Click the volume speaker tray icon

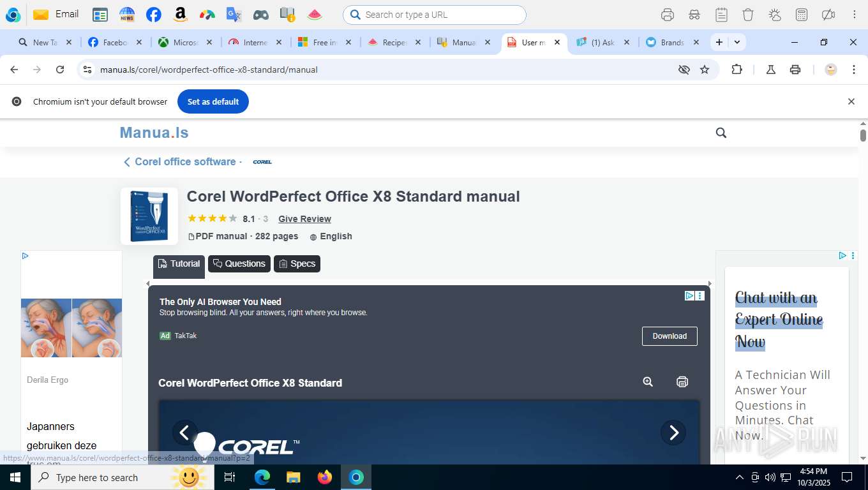(770, 477)
